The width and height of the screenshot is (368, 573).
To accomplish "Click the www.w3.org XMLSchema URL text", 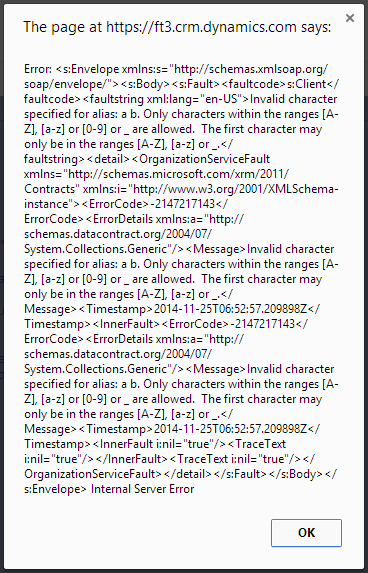I will (235, 189).
